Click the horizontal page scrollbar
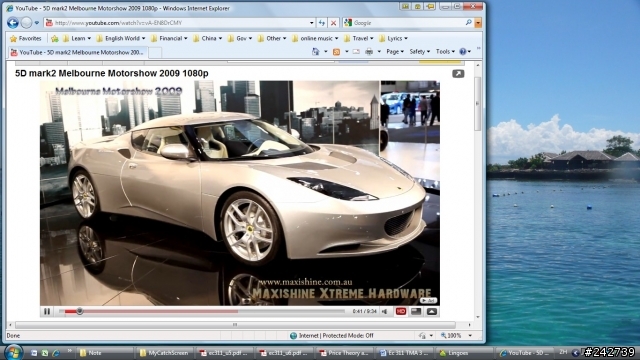 [x=235, y=325]
